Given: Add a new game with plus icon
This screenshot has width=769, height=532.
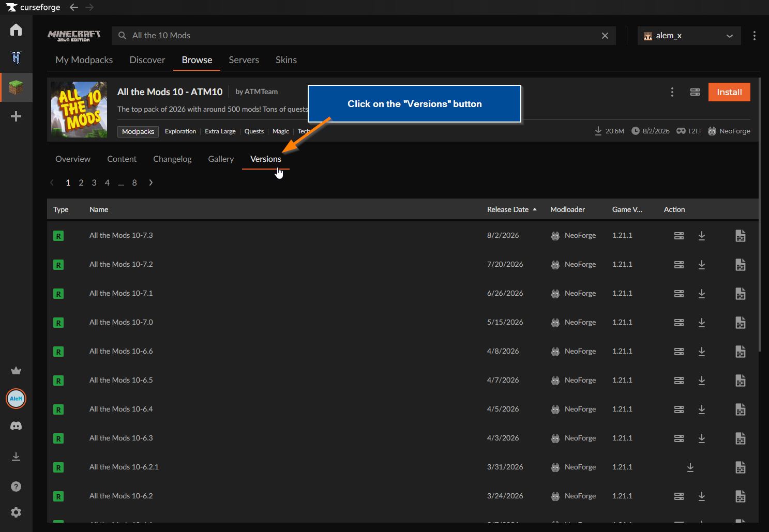Looking at the screenshot, I should point(16,116).
